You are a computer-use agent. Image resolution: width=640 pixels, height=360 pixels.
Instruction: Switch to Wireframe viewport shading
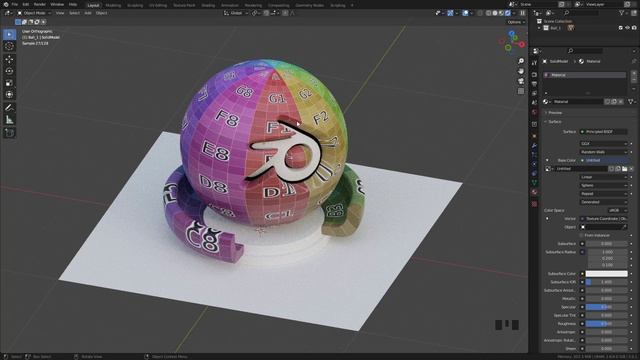(x=489, y=13)
